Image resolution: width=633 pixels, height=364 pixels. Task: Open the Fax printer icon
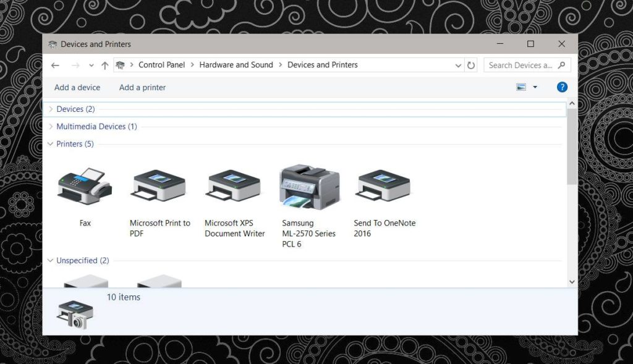[x=85, y=185]
